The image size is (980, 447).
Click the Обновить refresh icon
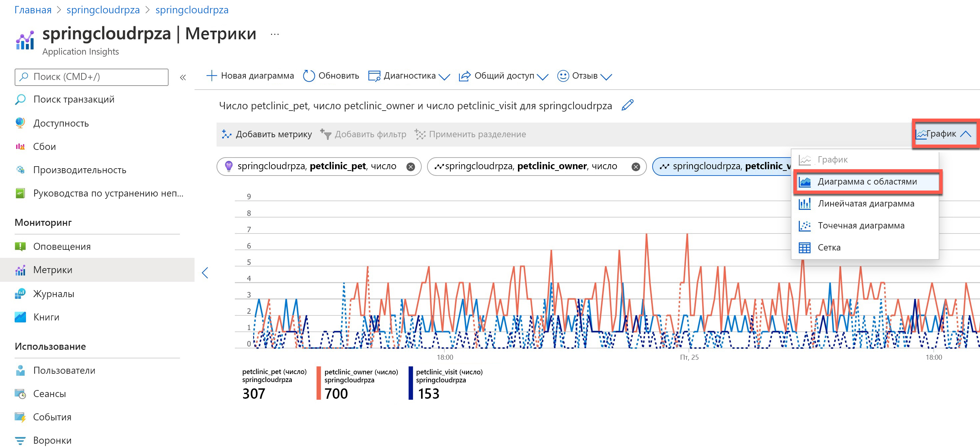(308, 76)
